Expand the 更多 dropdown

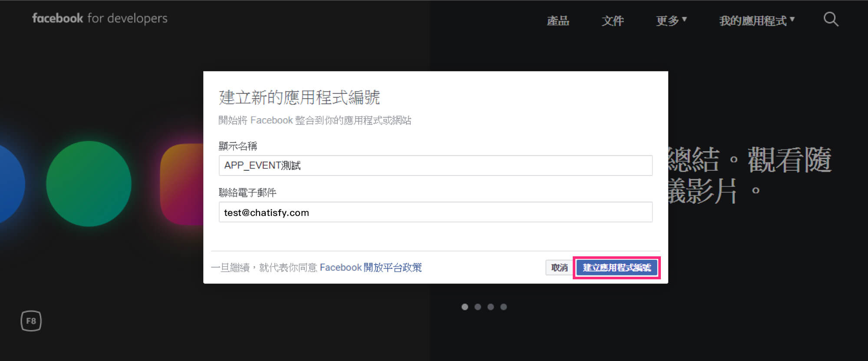(x=671, y=20)
